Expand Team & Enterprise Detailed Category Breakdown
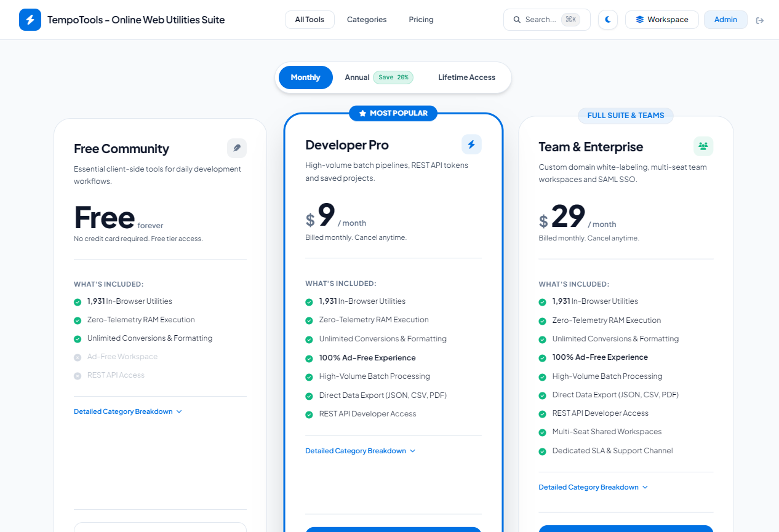Image resolution: width=779 pixels, height=532 pixels. (594, 487)
